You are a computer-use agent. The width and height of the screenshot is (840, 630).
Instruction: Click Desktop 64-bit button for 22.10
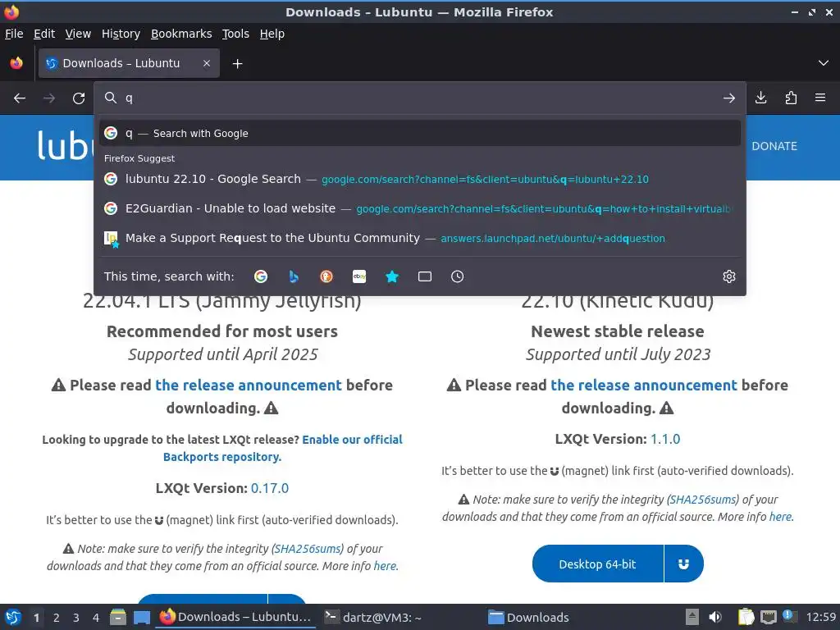click(597, 564)
